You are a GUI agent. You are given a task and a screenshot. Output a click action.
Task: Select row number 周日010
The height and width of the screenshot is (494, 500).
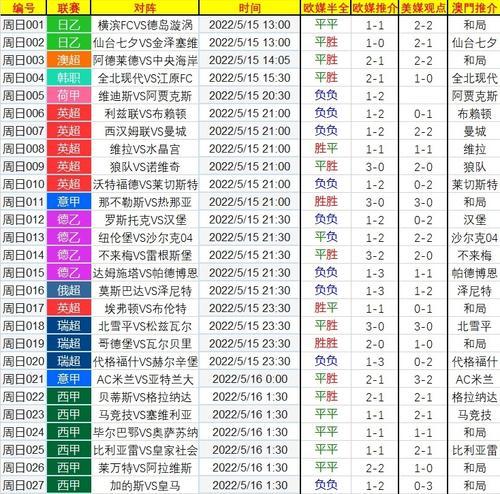coord(23,184)
